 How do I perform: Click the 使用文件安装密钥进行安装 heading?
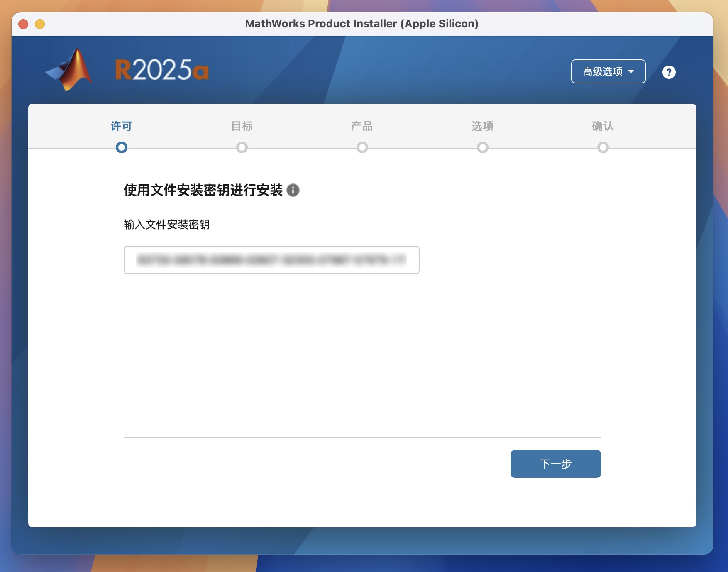(x=203, y=190)
